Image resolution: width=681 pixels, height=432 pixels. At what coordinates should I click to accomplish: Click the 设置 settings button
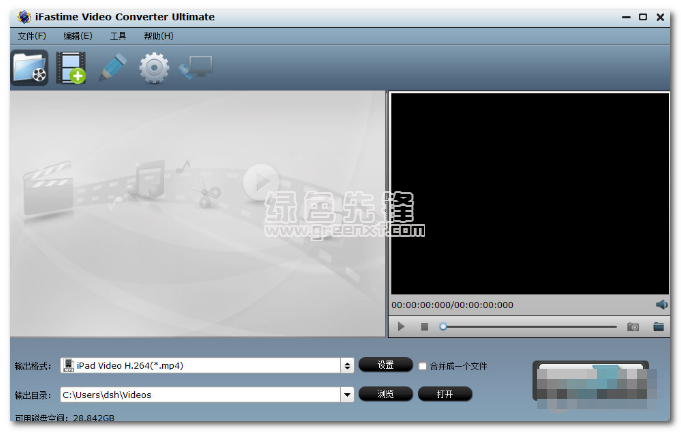point(386,365)
